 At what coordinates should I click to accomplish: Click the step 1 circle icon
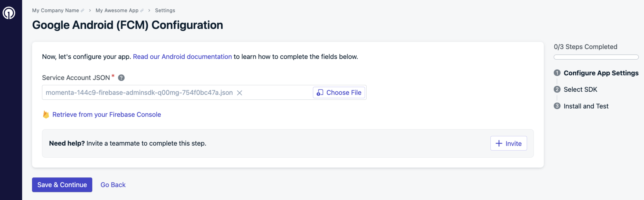point(557,73)
